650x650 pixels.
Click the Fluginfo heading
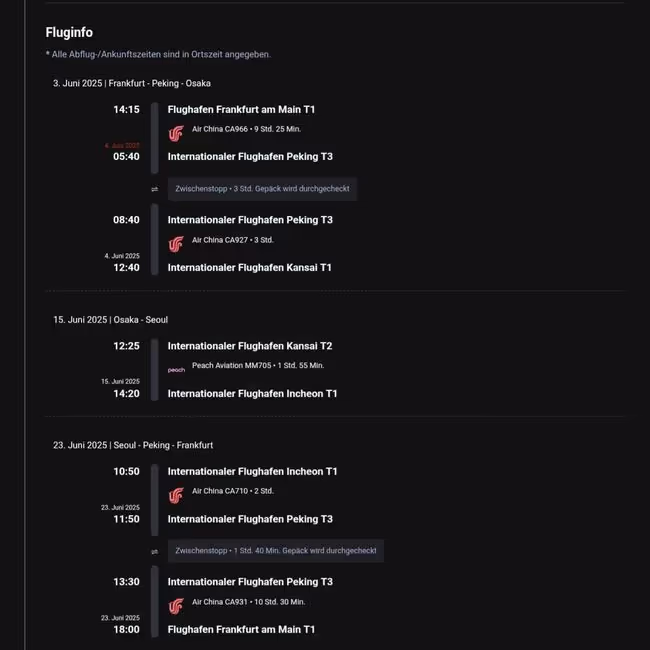click(x=69, y=32)
